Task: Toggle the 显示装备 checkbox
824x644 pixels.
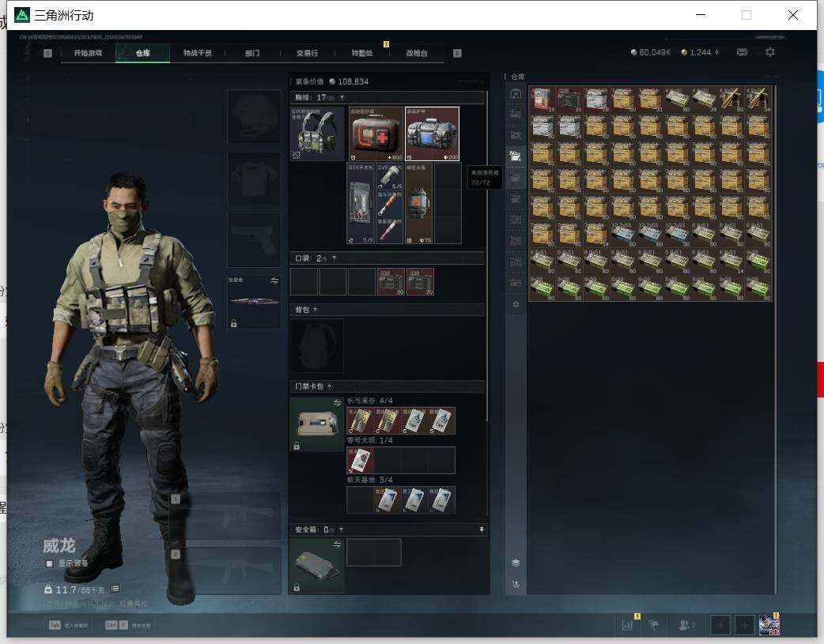Action: click(x=49, y=563)
